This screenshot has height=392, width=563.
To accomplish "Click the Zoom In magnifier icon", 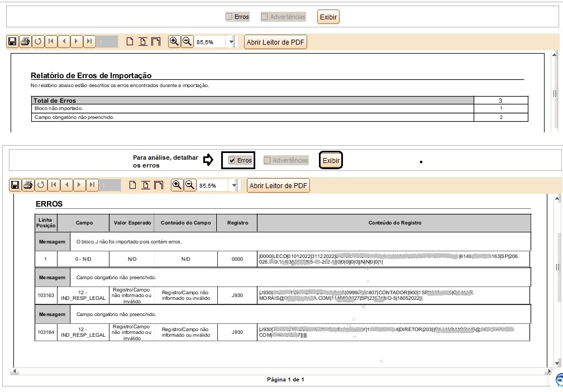I will (x=174, y=42).
